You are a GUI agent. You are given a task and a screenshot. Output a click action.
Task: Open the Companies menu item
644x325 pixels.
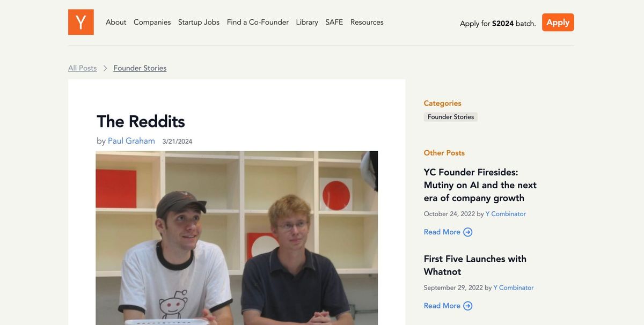(152, 22)
